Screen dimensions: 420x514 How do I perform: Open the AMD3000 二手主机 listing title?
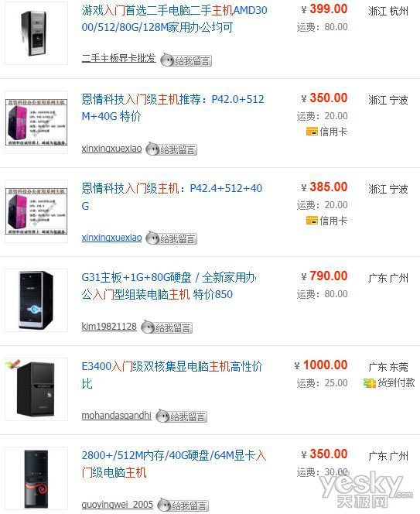click(174, 19)
